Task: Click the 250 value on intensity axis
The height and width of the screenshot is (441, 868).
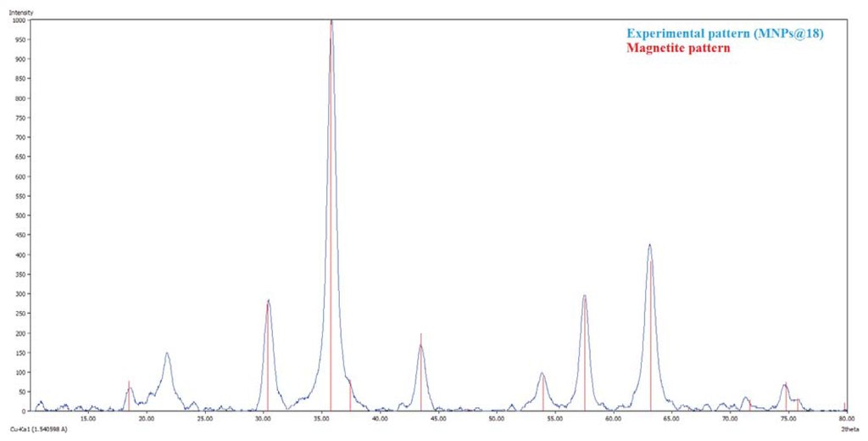Action: pos(21,314)
